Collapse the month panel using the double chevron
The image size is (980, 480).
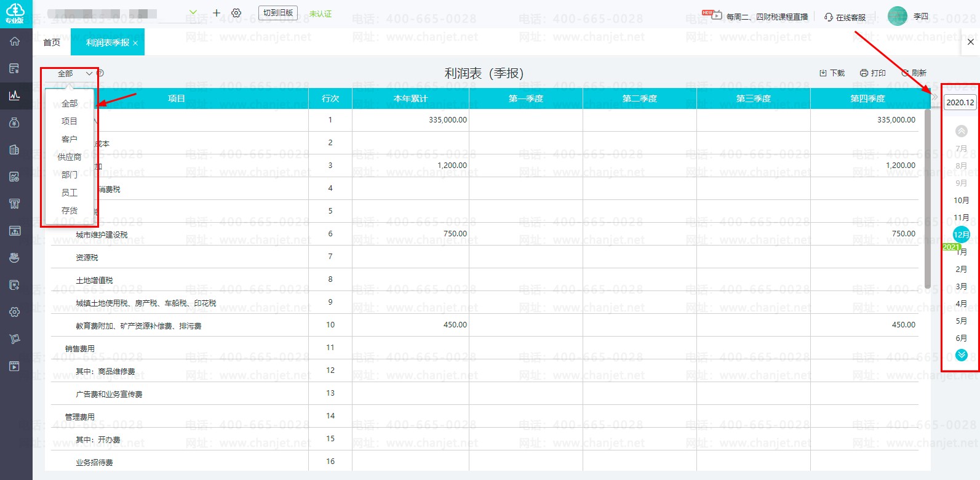pyautogui.click(x=935, y=97)
